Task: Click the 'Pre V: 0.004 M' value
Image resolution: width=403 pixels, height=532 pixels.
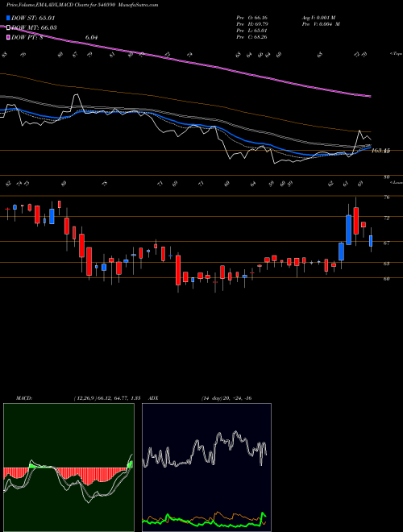Action: (321, 24)
